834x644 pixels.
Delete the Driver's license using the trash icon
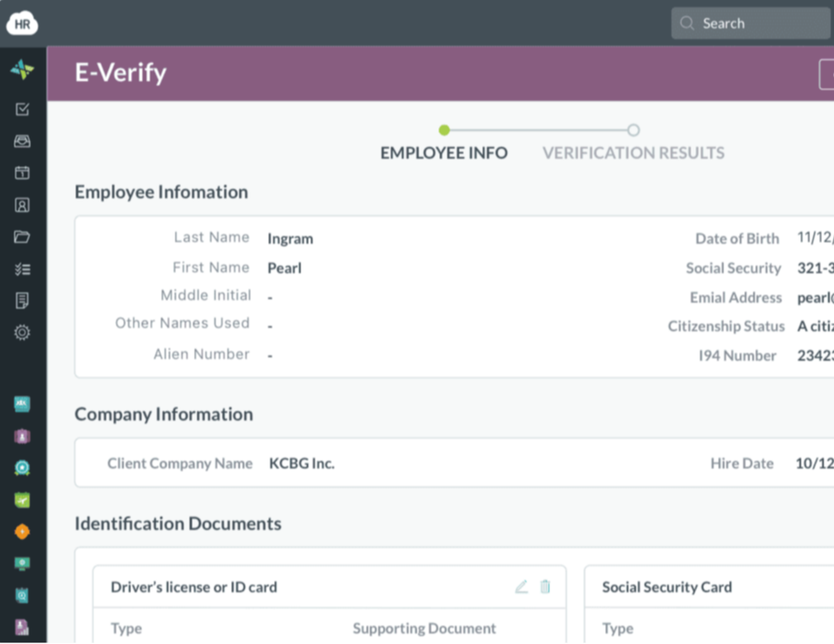[x=545, y=587]
